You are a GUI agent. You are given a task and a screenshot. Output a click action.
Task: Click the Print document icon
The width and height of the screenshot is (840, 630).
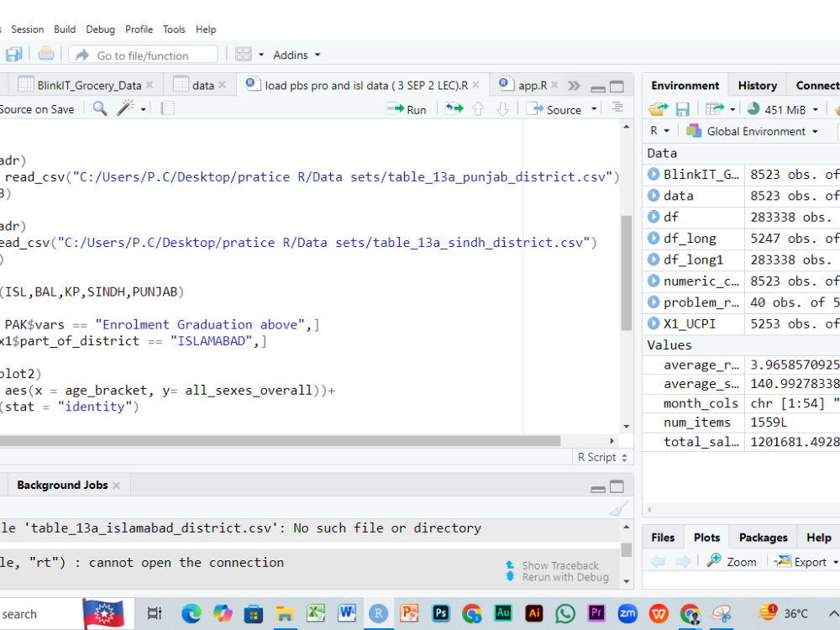[46, 54]
